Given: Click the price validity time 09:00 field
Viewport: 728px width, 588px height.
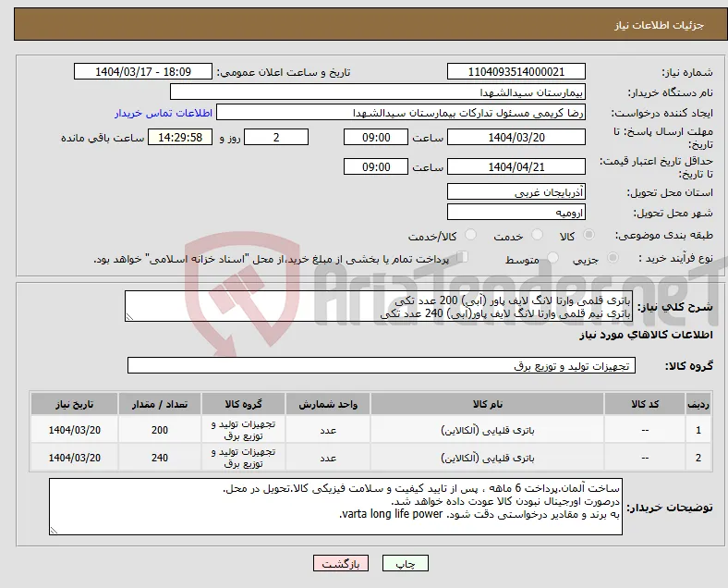Looking at the screenshot, I should 376,166.
